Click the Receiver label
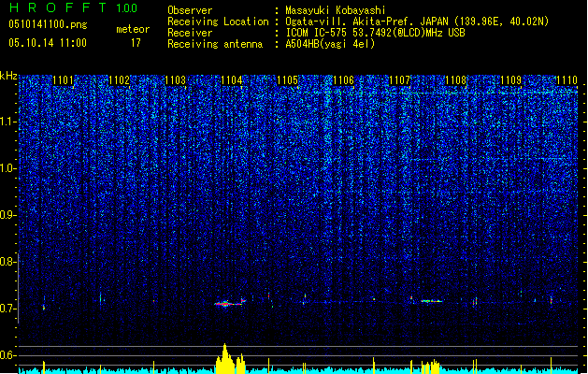The width and height of the screenshot is (588, 374). click(x=190, y=33)
